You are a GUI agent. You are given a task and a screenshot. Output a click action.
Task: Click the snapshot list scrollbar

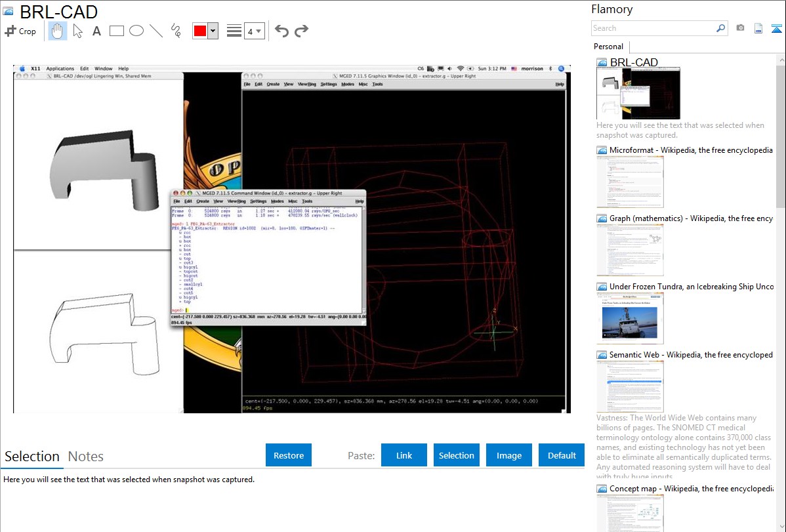pos(781,135)
